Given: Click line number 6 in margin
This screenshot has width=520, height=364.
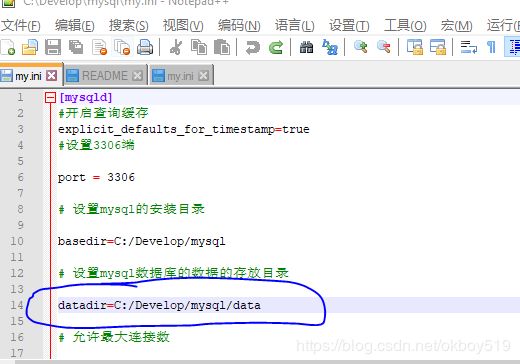Looking at the screenshot, I should pyautogui.click(x=20, y=177).
